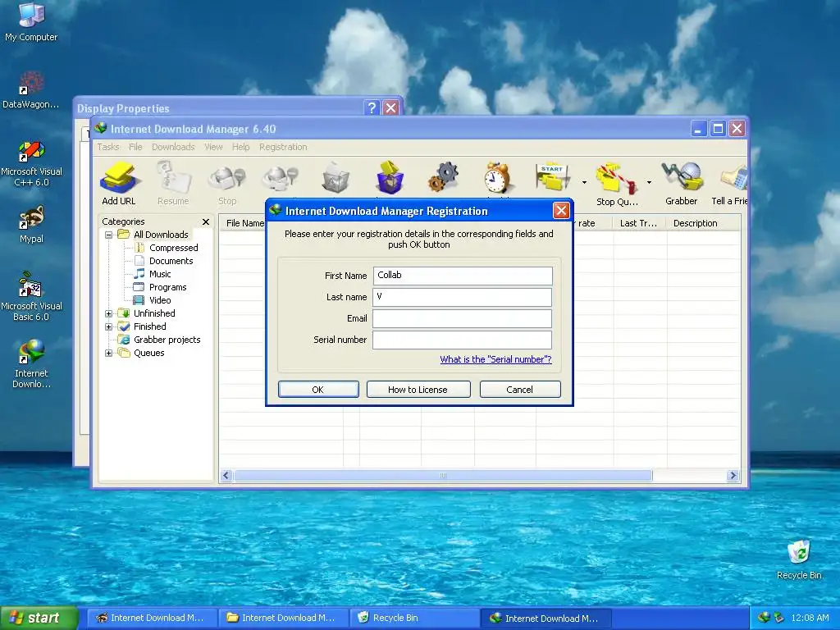Select the Documents category

pos(171,261)
